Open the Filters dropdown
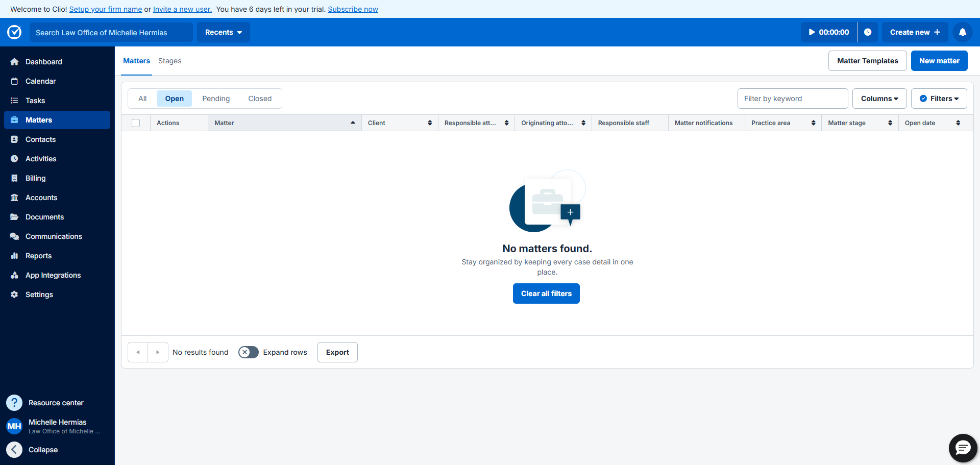This screenshot has width=980, height=465. [x=939, y=99]
